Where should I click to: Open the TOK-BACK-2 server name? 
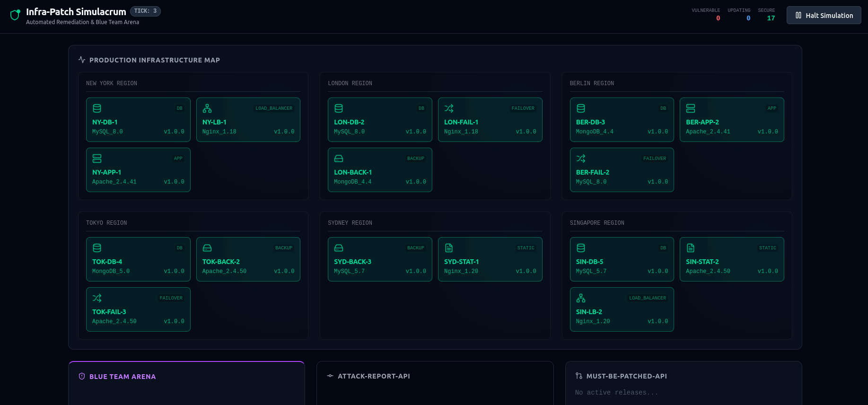click(x=221, y=262)
